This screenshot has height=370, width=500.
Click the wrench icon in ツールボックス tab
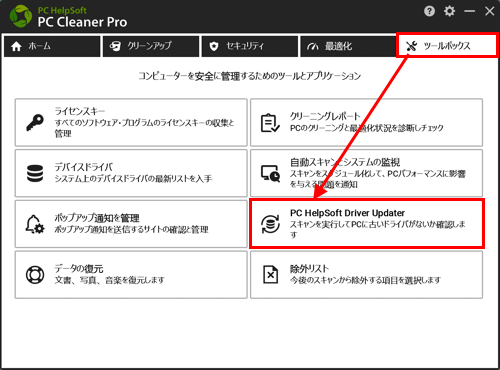pos(412,46)
